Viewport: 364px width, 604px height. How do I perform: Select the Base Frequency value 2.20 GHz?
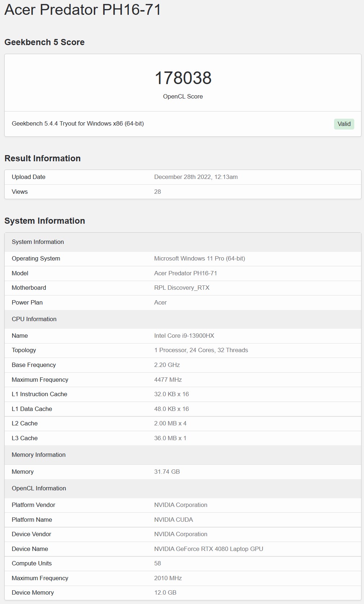coord(167,365)
